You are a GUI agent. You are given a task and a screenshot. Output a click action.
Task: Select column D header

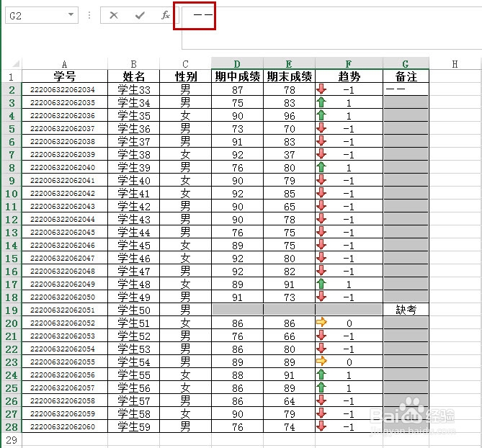[x=237, y=63]
